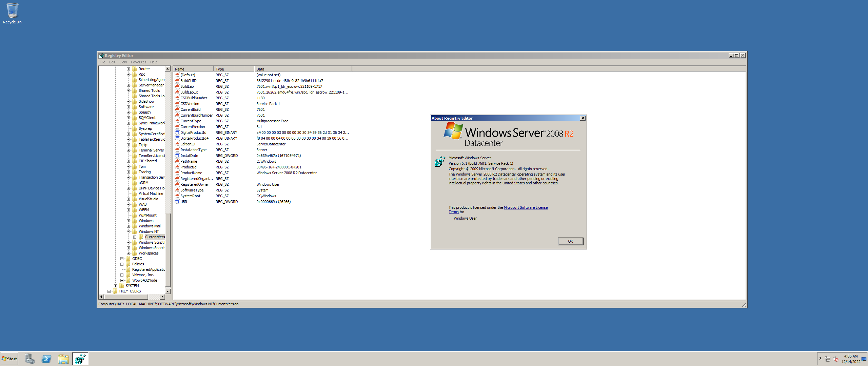Click the Registry Editor title bar icon
This screenshot has width=868, height=366.
(x=101, y=56)
